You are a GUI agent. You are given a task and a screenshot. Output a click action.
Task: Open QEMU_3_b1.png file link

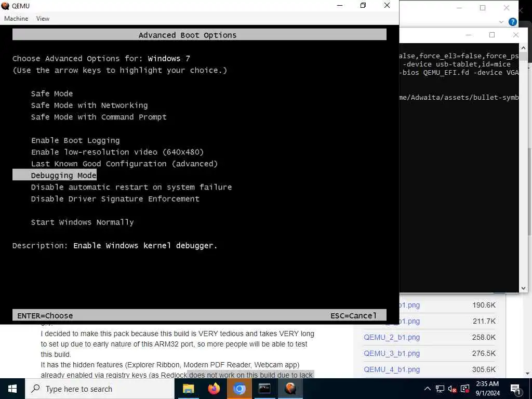coord(392,353)
